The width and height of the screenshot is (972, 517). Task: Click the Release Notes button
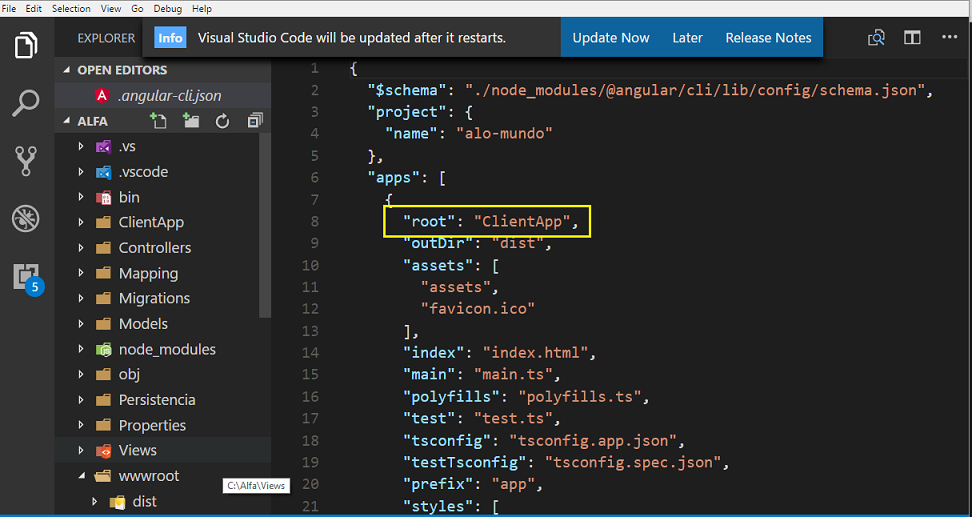click(768, 38)
